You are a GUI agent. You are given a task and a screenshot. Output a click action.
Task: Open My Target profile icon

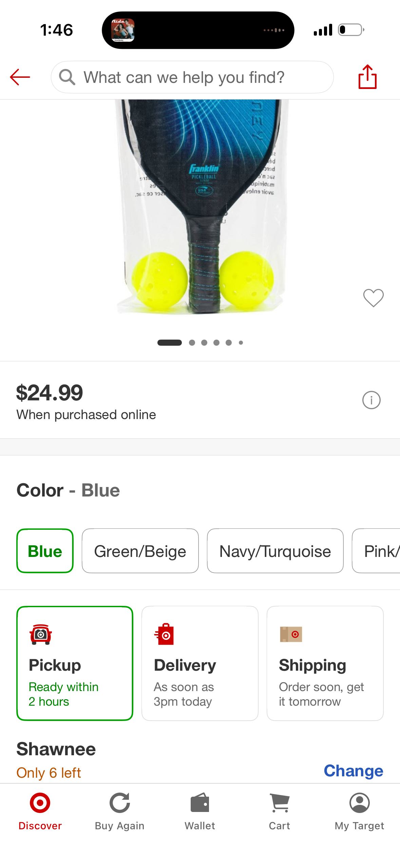point(359,803)
